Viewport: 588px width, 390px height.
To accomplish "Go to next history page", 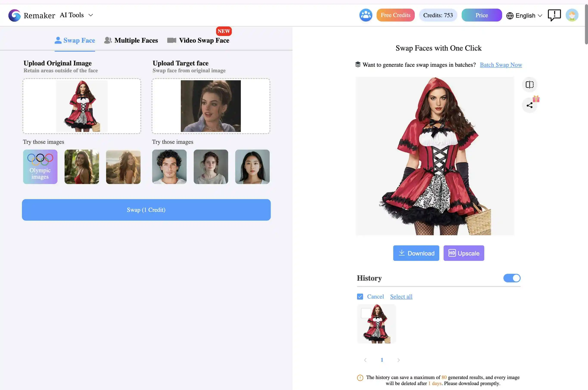I will (398, 360).
